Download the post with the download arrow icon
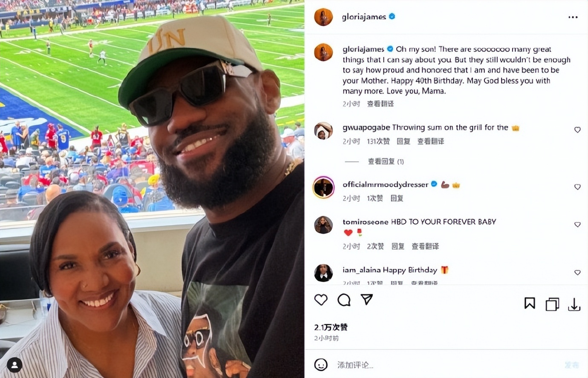This screenshot has height=378, width=588. tap(574, 304)
